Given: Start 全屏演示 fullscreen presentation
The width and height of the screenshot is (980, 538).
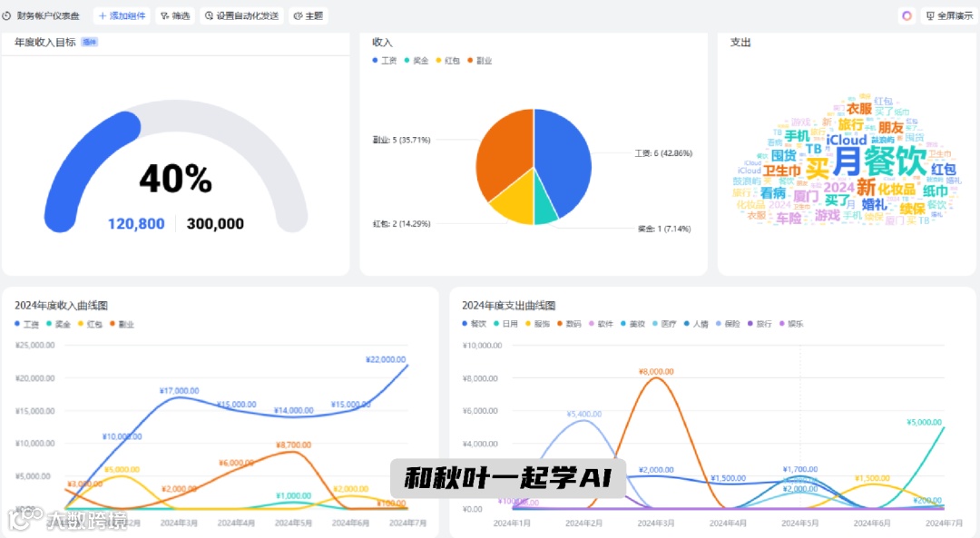Looking at the screenshot, I should [949, 15].
